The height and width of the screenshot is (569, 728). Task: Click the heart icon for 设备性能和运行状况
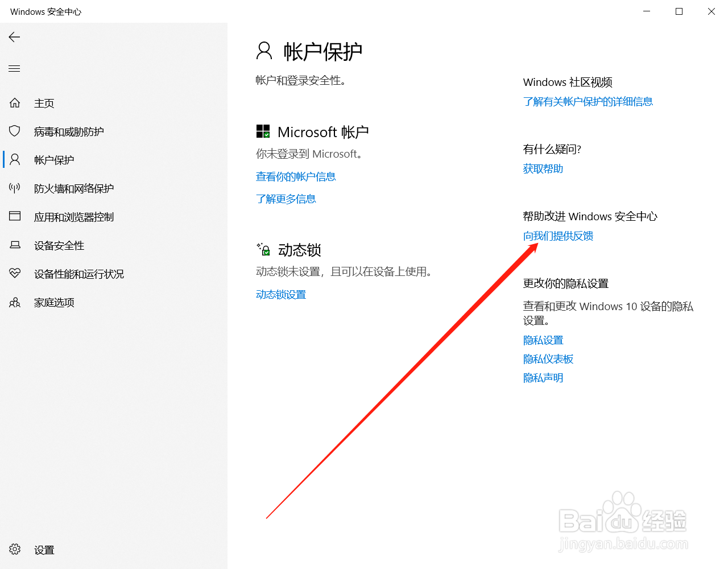coord(15,274)
